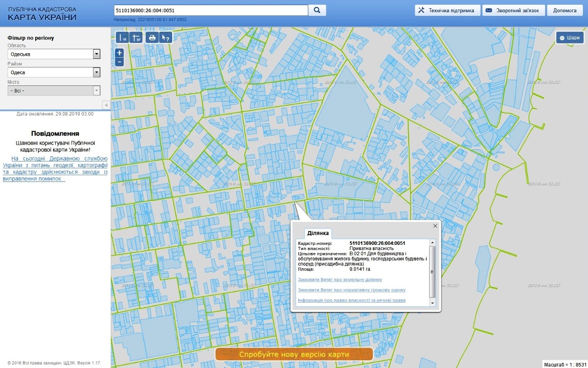
Task: Click the example number Наприклад 3221655100
Action: 150,19
